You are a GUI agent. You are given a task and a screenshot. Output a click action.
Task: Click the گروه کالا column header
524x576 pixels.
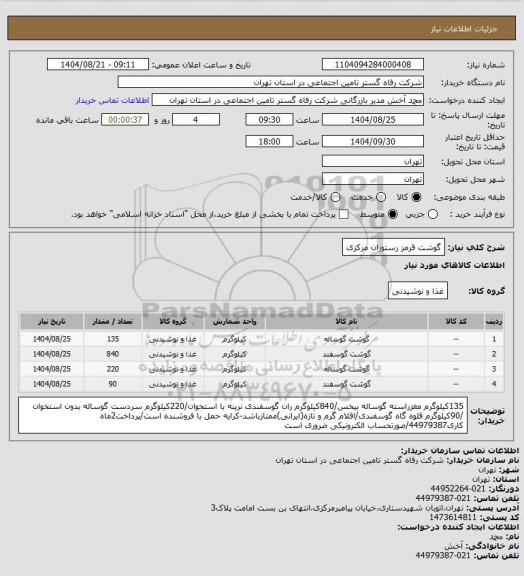click(x=173, y=321)
